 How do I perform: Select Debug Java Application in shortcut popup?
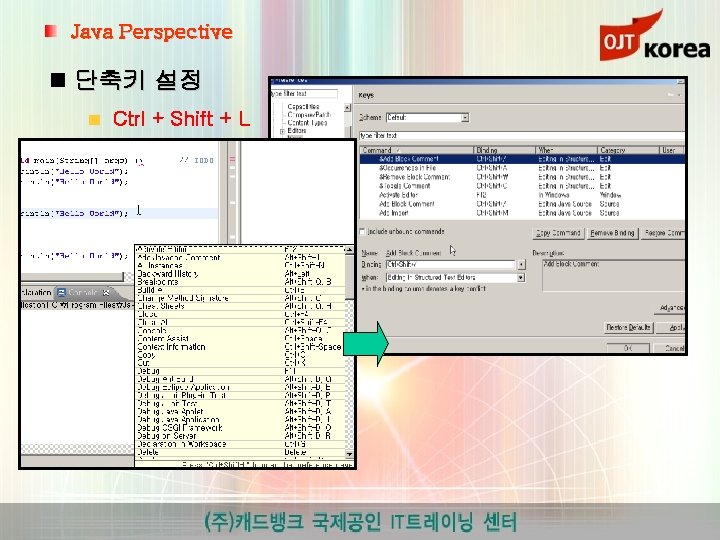pos(240,420)
